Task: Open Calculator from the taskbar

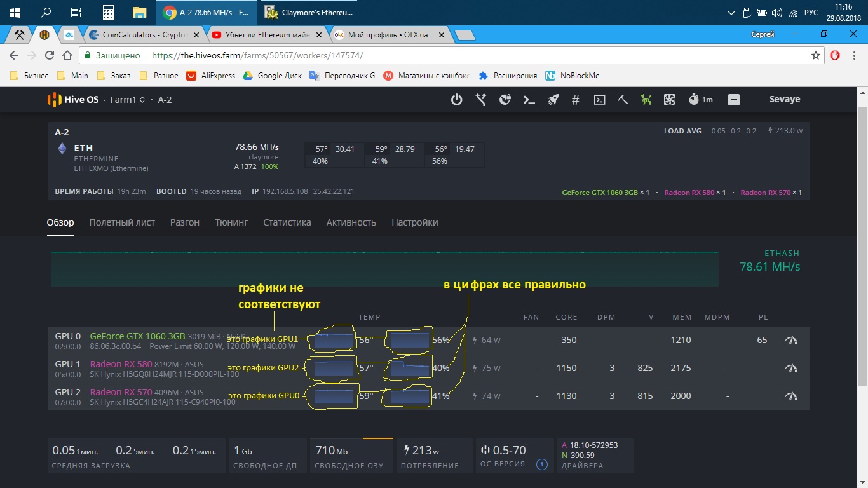Action: pyautogui.click(x=108, y=13)
